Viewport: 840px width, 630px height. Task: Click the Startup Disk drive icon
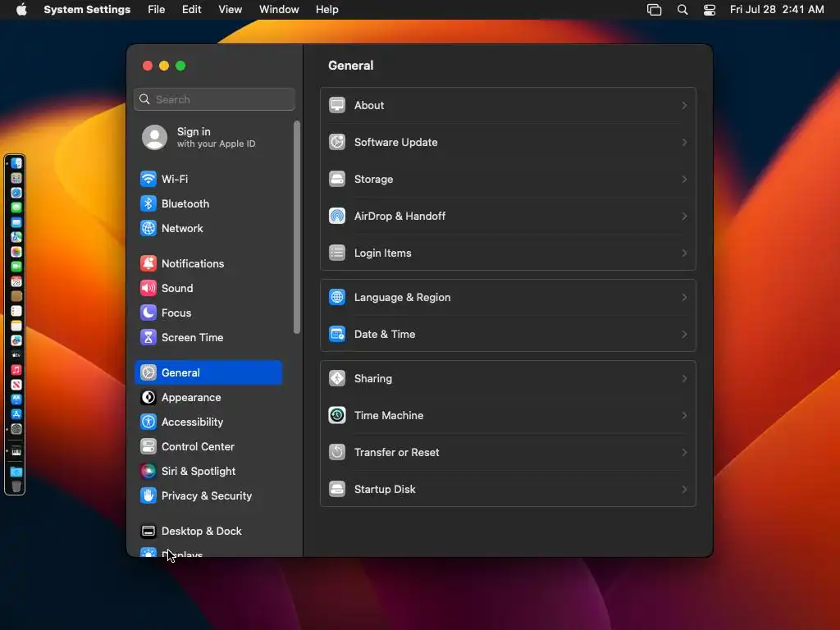click(x=337, y=489)
